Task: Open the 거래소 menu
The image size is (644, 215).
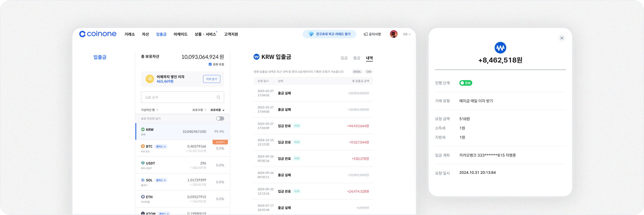Action: pyautogui.click(x=130, y=34)
